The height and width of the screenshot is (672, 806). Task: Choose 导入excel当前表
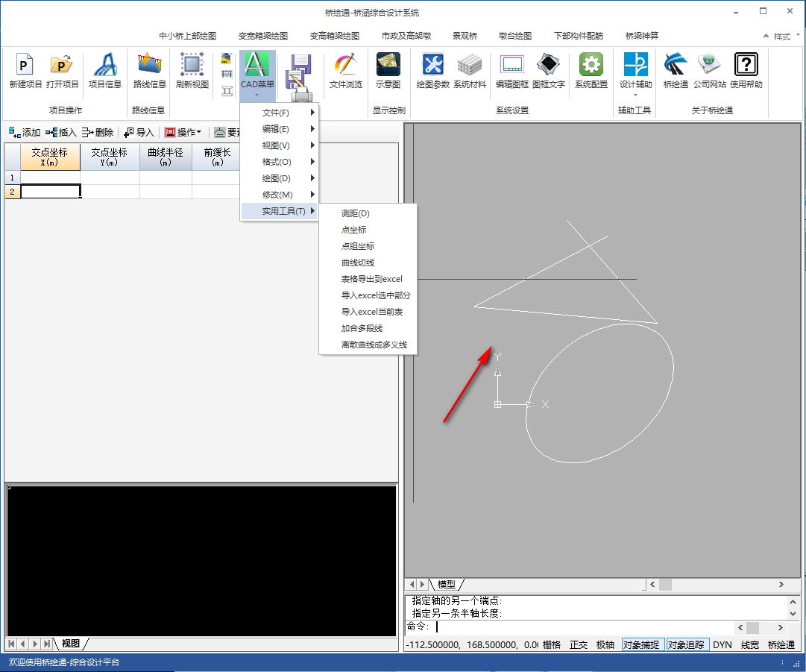pos(368,312)
